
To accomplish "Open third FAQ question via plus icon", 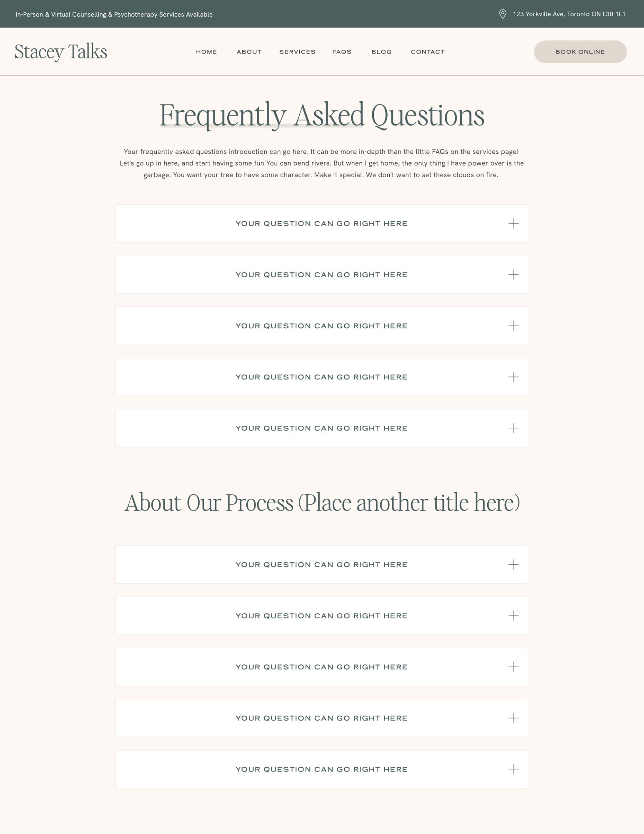I will [x=513, y=326].
